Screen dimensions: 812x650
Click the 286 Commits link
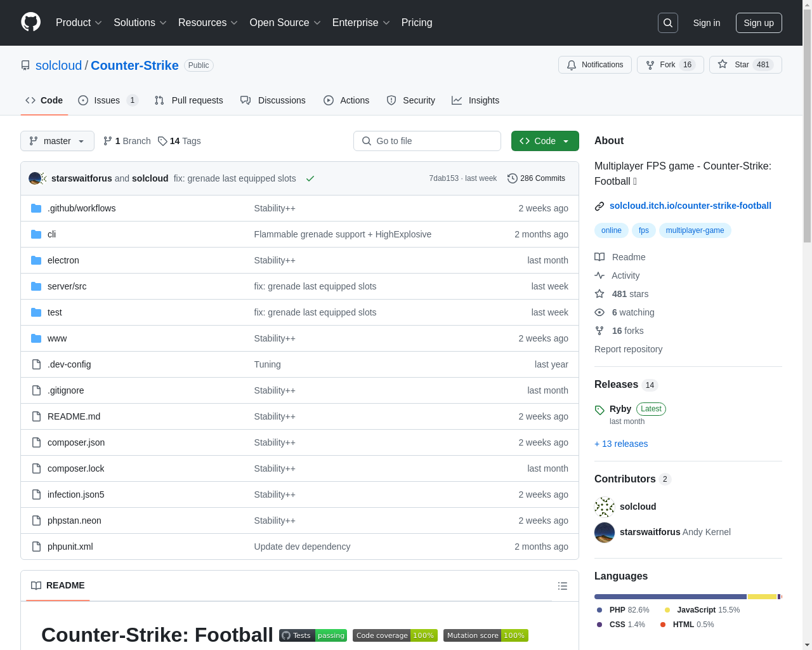pos(536,178)
